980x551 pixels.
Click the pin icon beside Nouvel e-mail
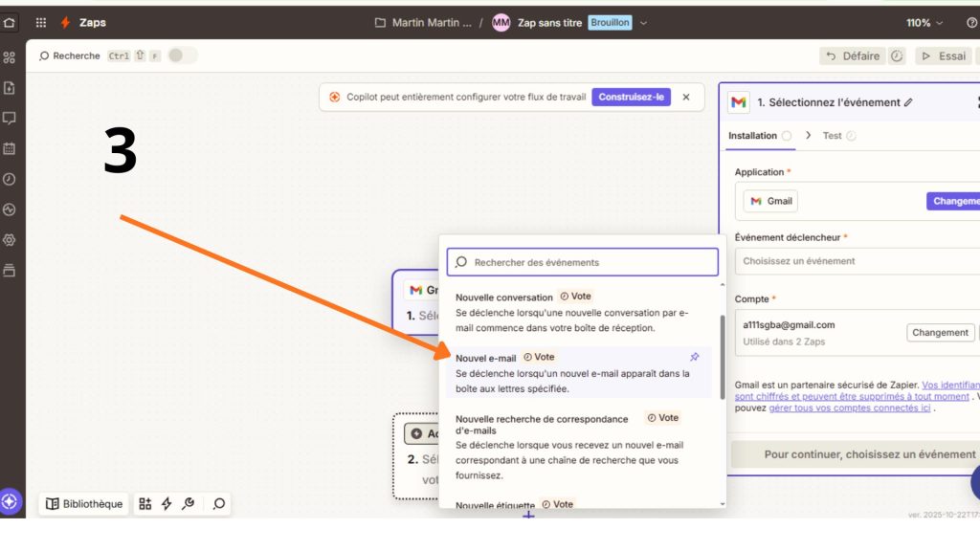point(695,357)
